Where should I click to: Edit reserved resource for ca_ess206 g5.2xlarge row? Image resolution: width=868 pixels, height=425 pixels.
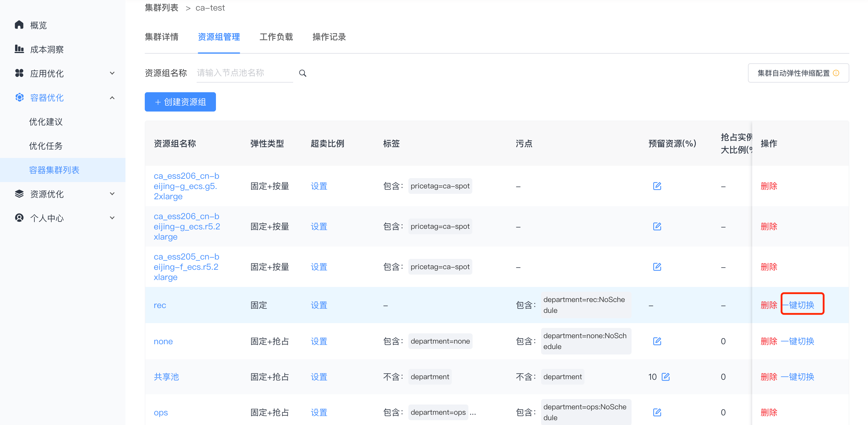(x=657, y=186)
